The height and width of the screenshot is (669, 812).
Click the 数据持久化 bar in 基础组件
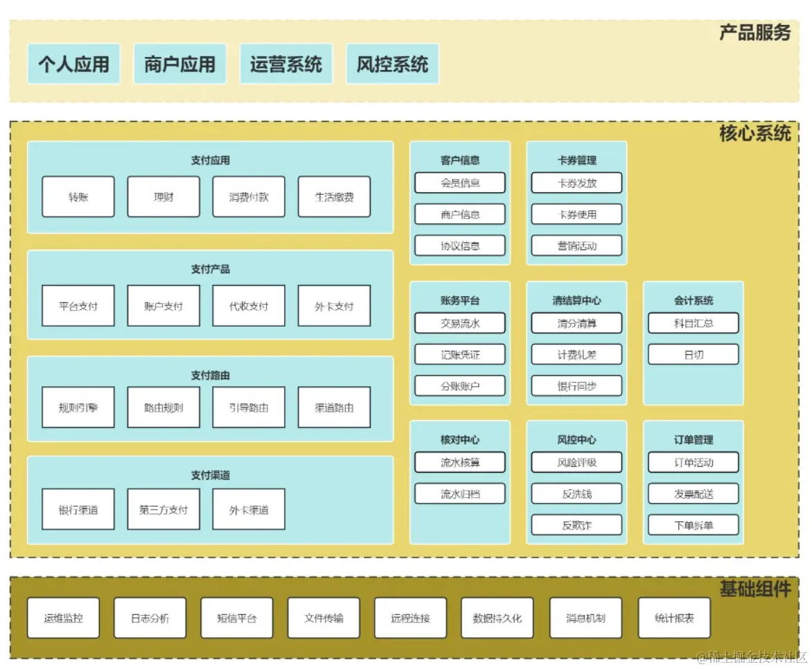(496, 617)
